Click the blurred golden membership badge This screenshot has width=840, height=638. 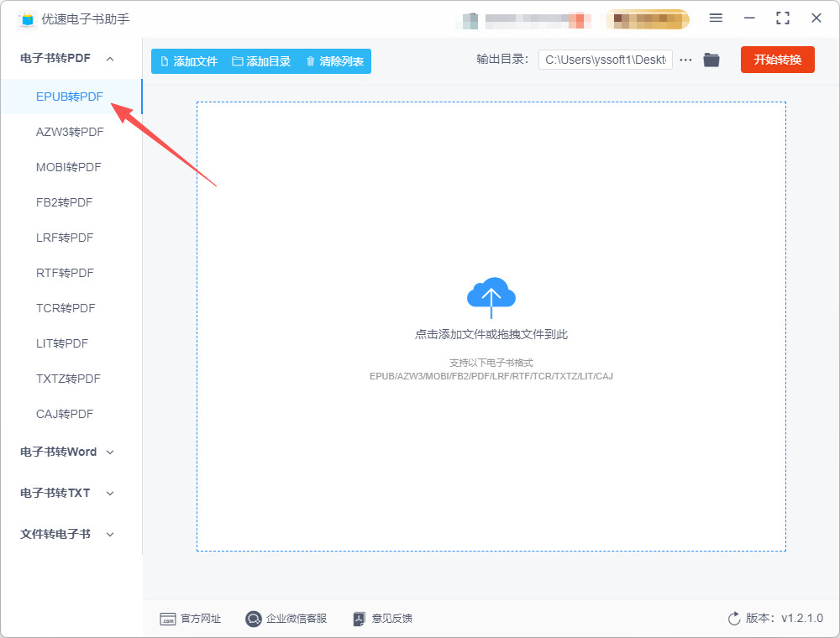tap(647, 20)
